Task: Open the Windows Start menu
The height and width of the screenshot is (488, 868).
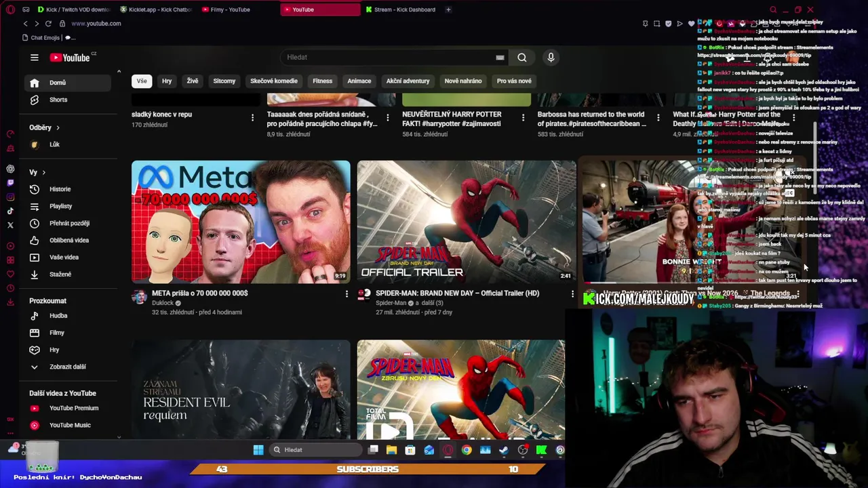Action: pyautogui.click(x=258, y=450)
